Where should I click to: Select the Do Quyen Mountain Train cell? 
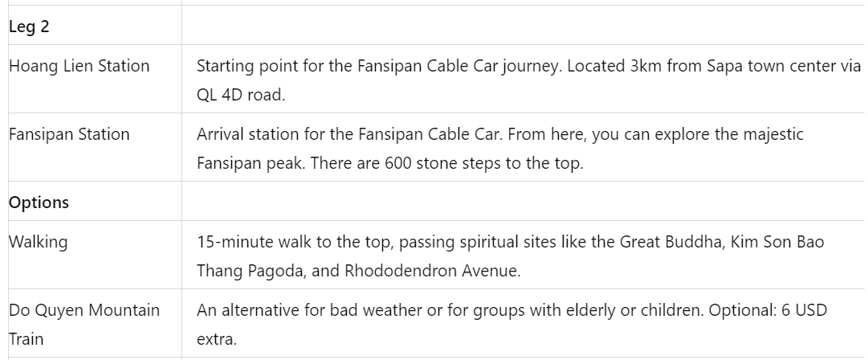[95, 324]
